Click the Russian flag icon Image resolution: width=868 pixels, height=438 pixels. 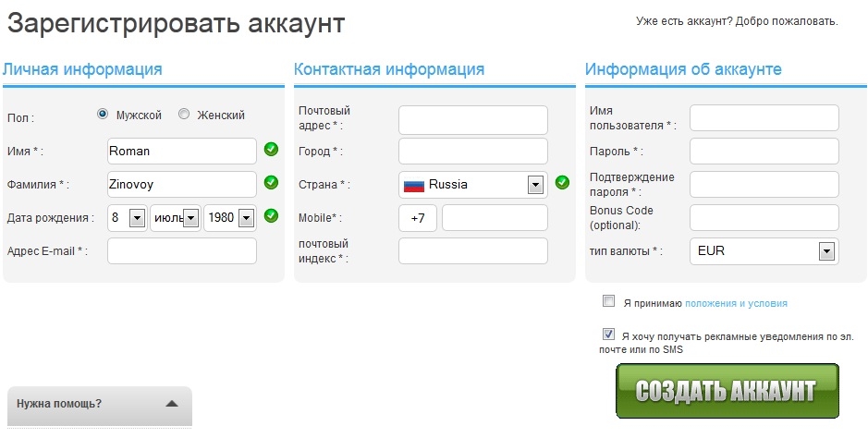(x=414, y=185)
